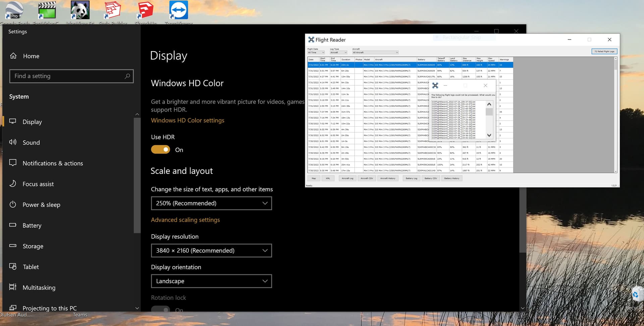Open Windows HD Color settings link
Image resolution: width=644 pixels, height=326 pixels.
coord(187,120)
